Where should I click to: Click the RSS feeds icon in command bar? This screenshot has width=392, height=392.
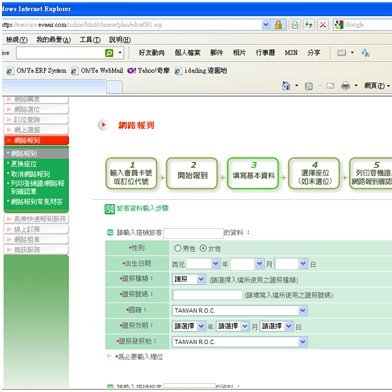[309, 86]
